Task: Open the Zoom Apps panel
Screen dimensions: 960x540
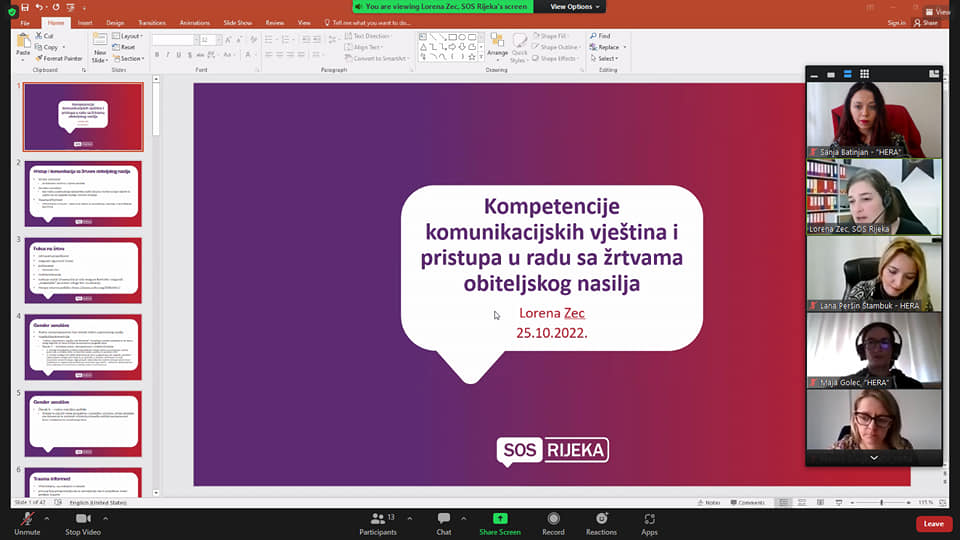Action: pyautogui.click(x=649, y=519)
